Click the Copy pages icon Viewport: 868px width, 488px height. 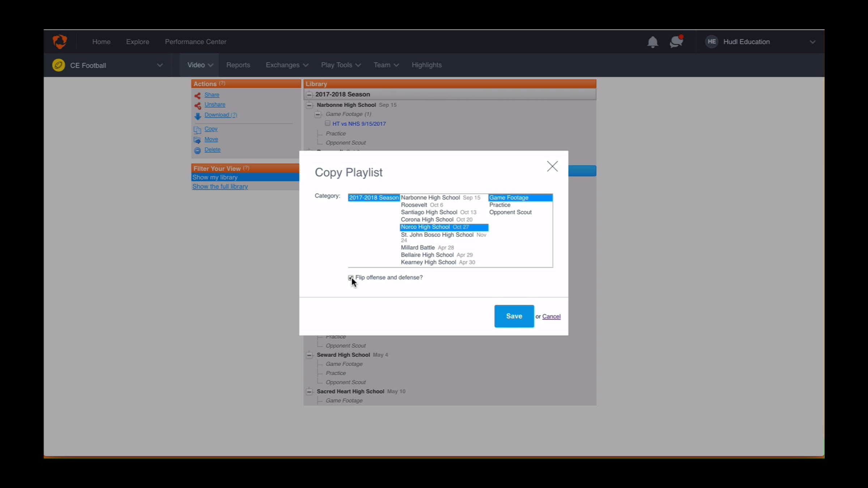pyautogui.click(x=197, y=130)
